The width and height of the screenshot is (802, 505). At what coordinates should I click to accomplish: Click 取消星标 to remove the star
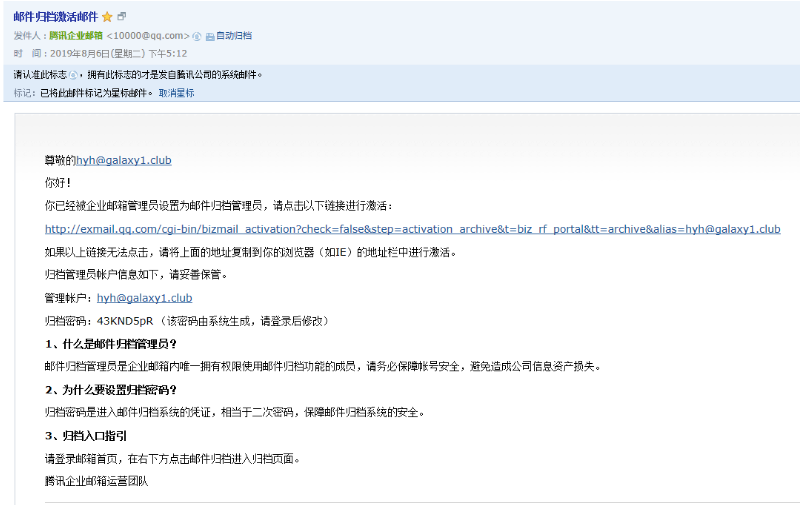pos(176,93)
